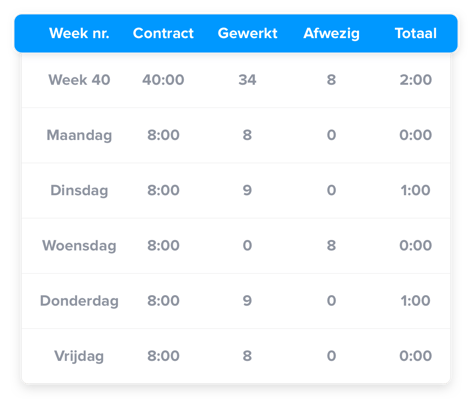Select the Gewerkt column header

247,33
